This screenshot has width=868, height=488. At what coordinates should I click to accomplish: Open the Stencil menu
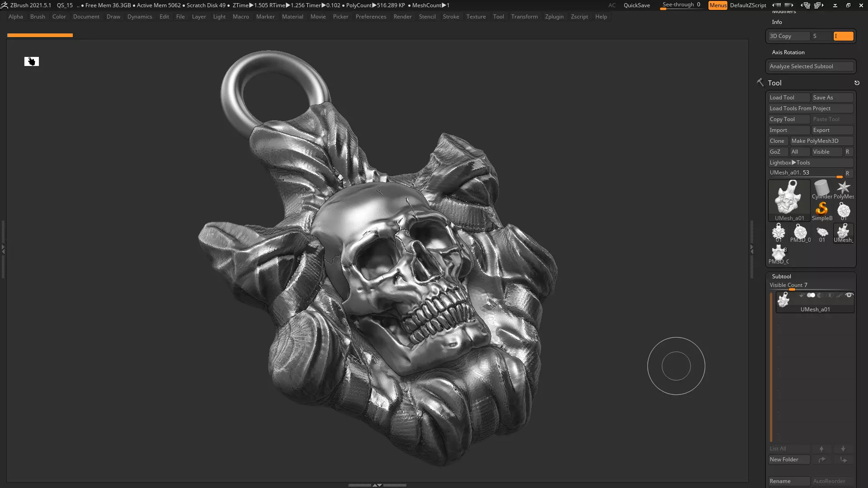tap(427, 17)
